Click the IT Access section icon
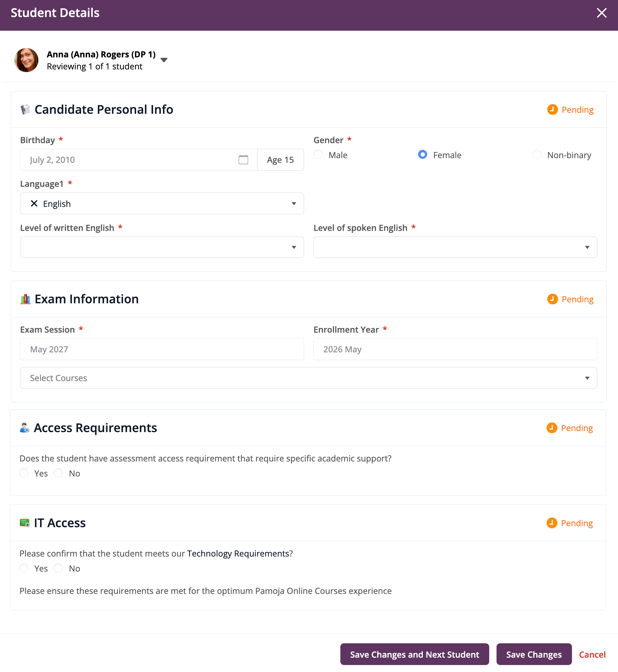618x672 pixels. pyautogui.click(x=25, y=523)
